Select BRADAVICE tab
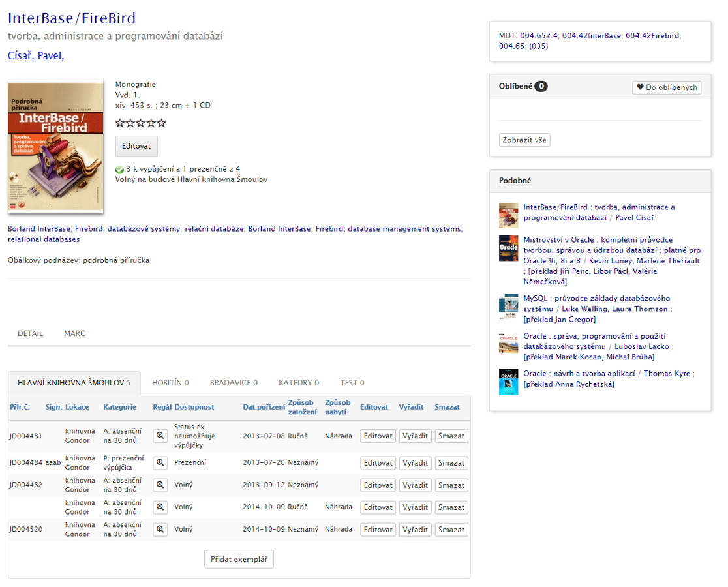Viewport: 728px width, 587px height. 234,383
